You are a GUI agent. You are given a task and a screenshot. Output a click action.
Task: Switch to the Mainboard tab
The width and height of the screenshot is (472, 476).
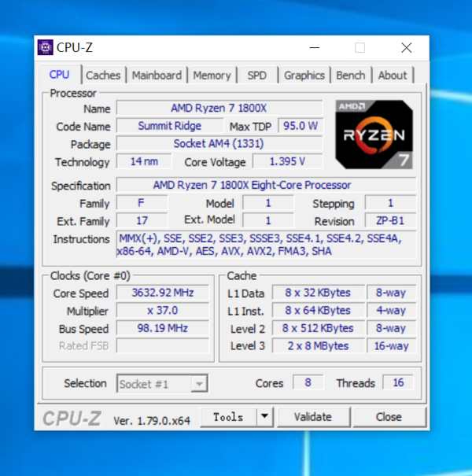(157, 75)
